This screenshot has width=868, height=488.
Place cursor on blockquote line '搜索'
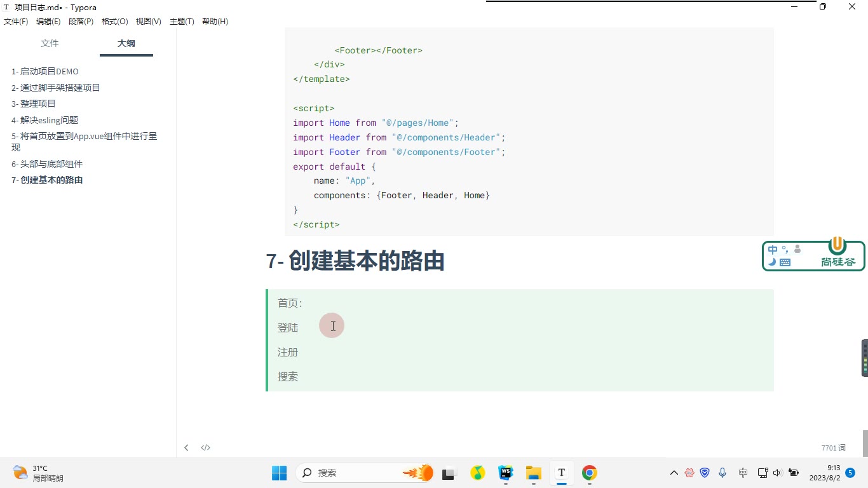click(288, 377)
